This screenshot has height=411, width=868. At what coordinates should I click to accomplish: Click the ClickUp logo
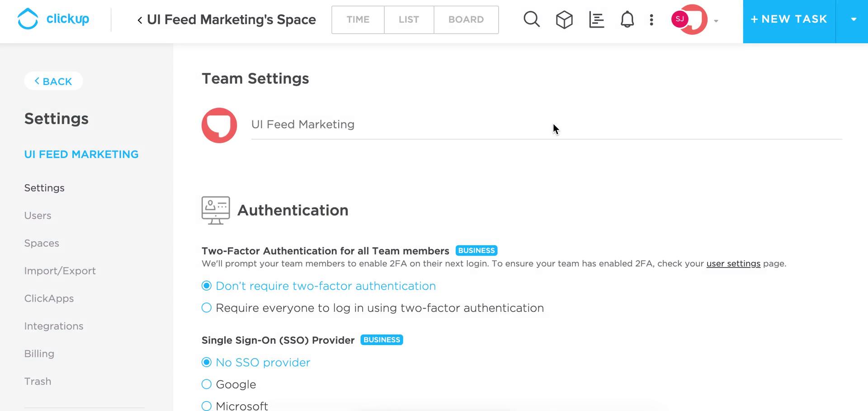53,19
